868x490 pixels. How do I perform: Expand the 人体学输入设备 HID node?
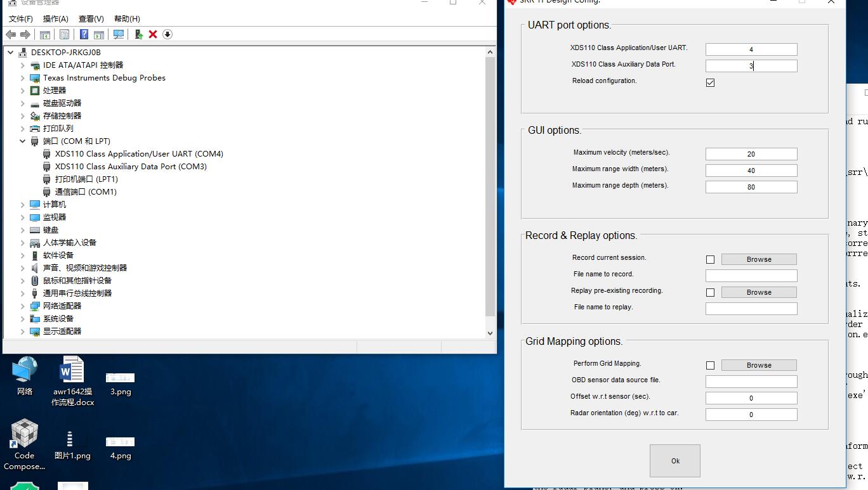[x=23, y=243]
